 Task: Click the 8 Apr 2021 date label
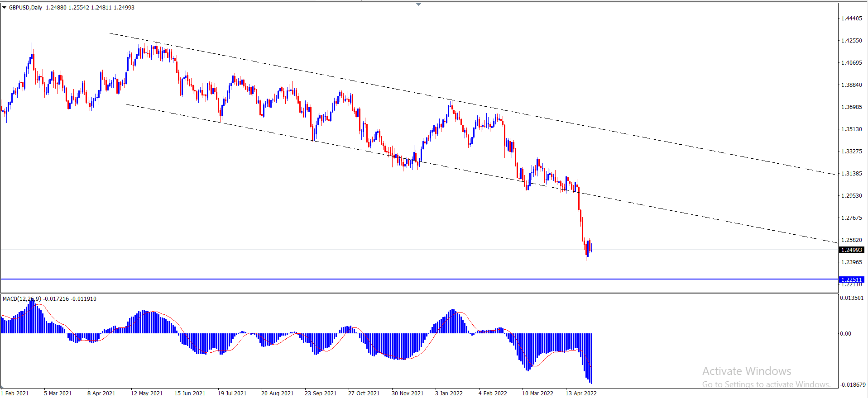pos(101,393)
